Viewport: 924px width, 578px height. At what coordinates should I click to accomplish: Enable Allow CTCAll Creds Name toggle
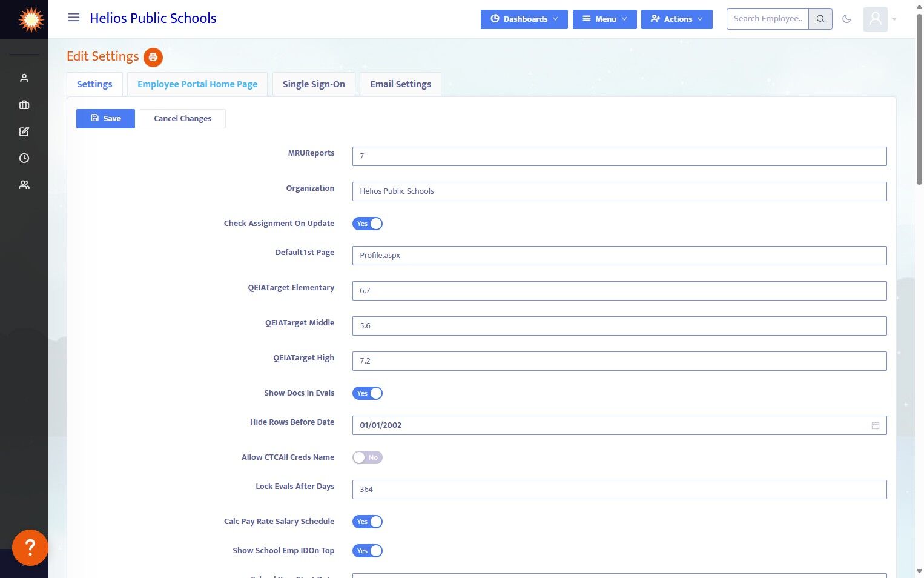[368, 457]
